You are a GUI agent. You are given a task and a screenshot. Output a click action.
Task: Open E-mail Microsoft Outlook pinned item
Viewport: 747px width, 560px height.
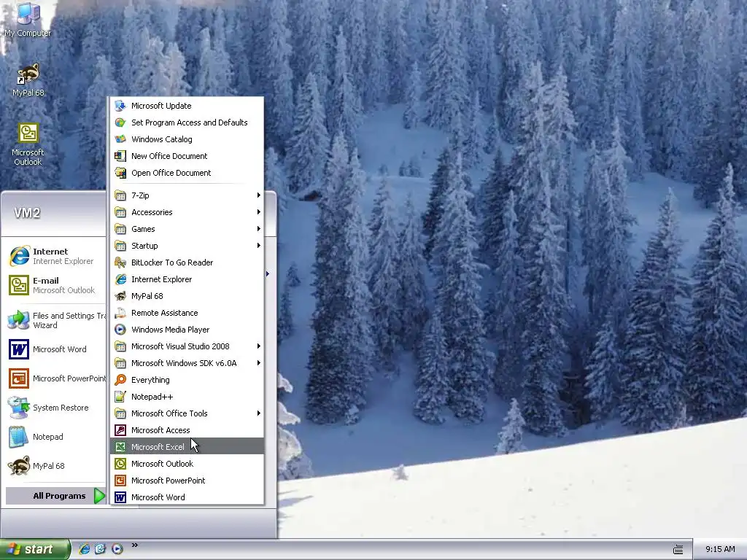(x=54, y=285)
